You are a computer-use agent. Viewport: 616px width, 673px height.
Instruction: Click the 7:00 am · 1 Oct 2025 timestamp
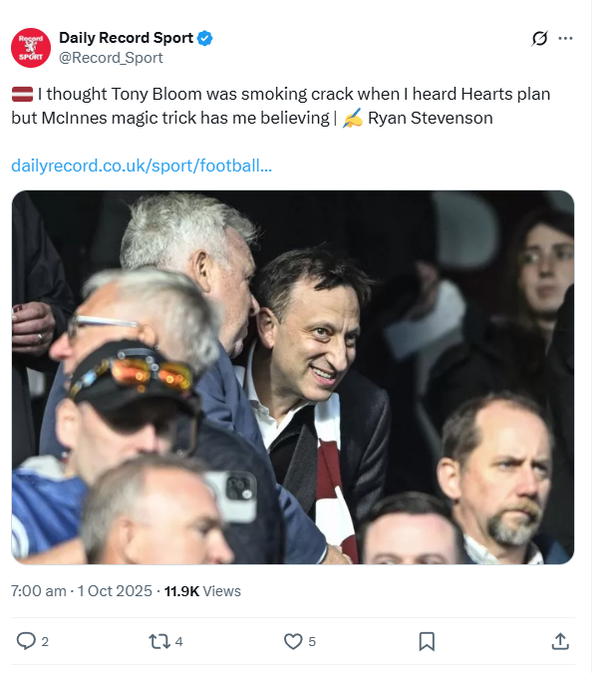(82, 591)
